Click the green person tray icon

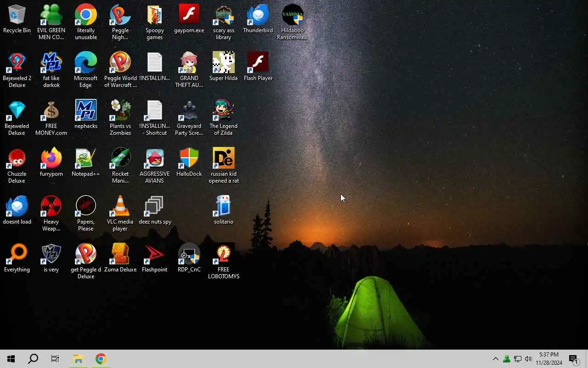pos(506,359)
